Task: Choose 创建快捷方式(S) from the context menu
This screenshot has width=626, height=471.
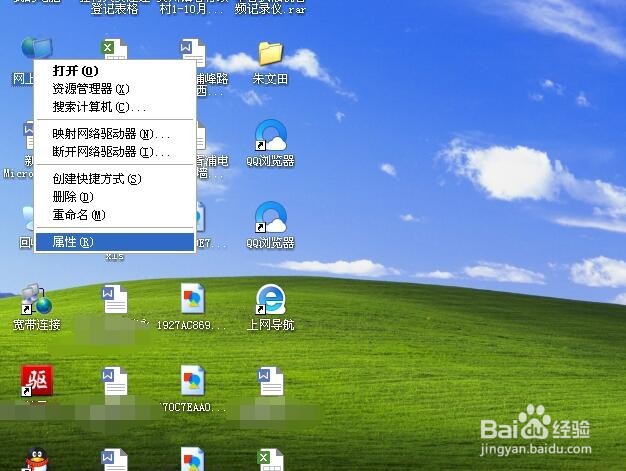Action: 115,179
